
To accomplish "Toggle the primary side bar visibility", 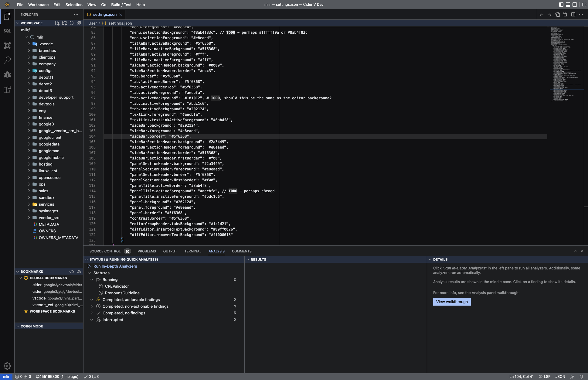I will tap(560, 5).
